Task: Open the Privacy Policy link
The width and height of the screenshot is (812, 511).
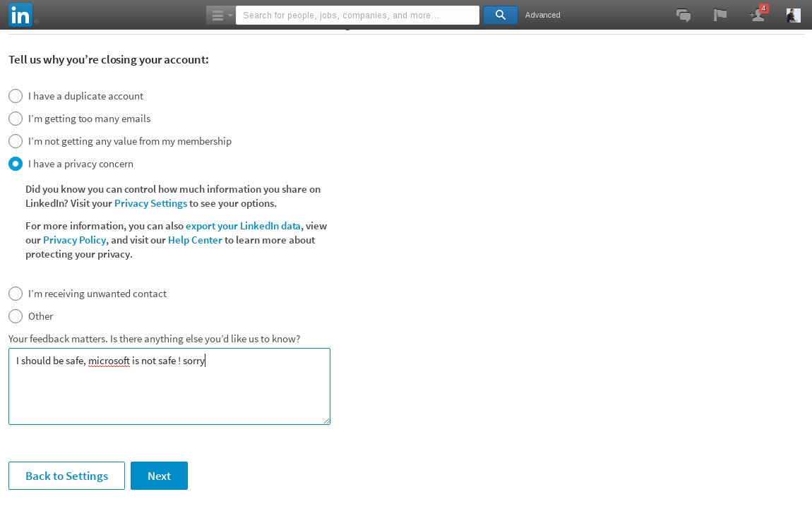Action: (x=75, y=240)
